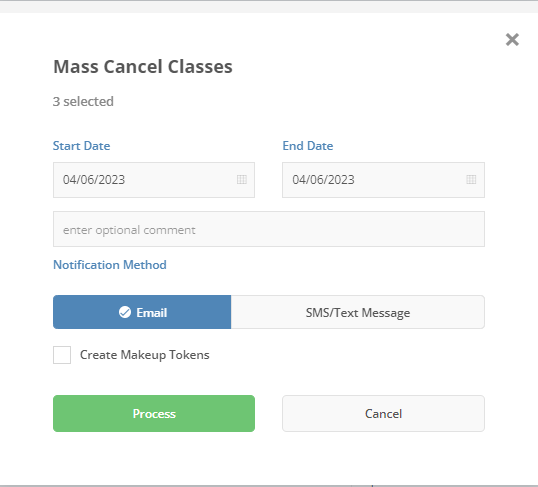Click the Notification Method label

110,265
